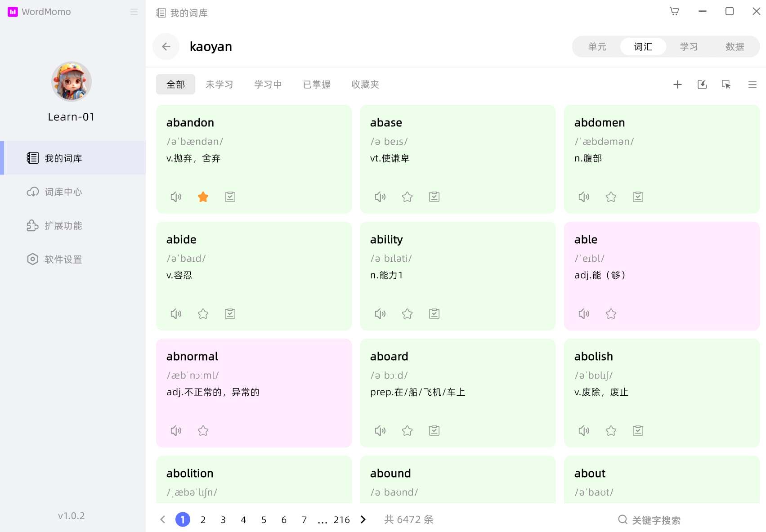Play pronunciation for abdomen
Image resolution: width=766 pixels, height=532 pixels.
point(584,197)
